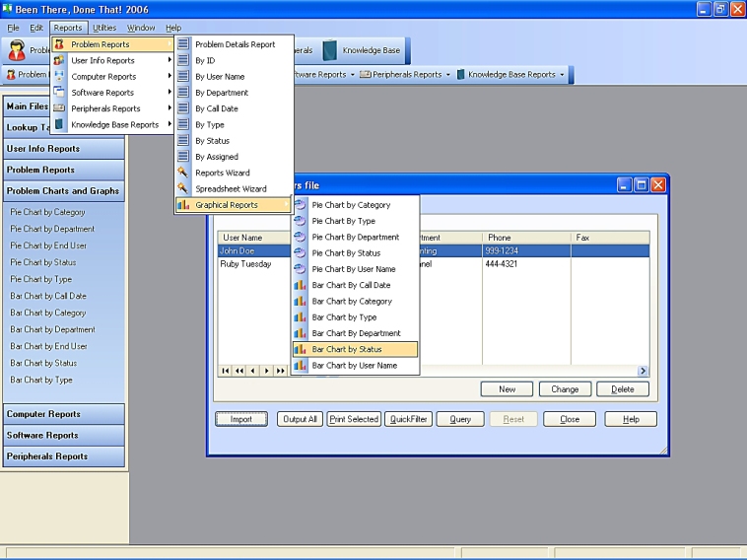Click the Problem Details Report icon
This screenshot has height=560, width=747.
point(183,44)
